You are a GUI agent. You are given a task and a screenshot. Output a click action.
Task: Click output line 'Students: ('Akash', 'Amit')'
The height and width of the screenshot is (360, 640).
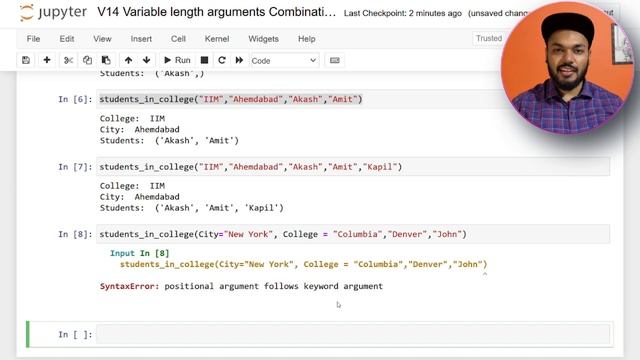169,140
